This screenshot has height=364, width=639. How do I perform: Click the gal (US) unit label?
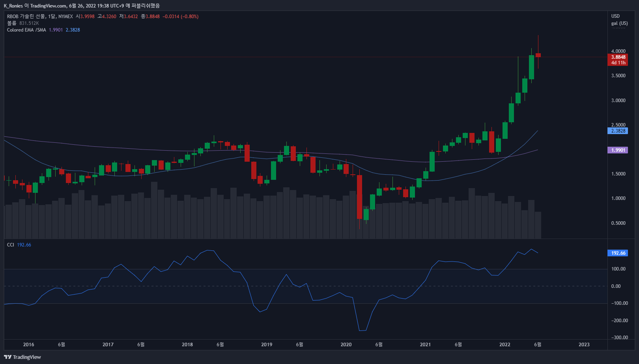(619, 23)
